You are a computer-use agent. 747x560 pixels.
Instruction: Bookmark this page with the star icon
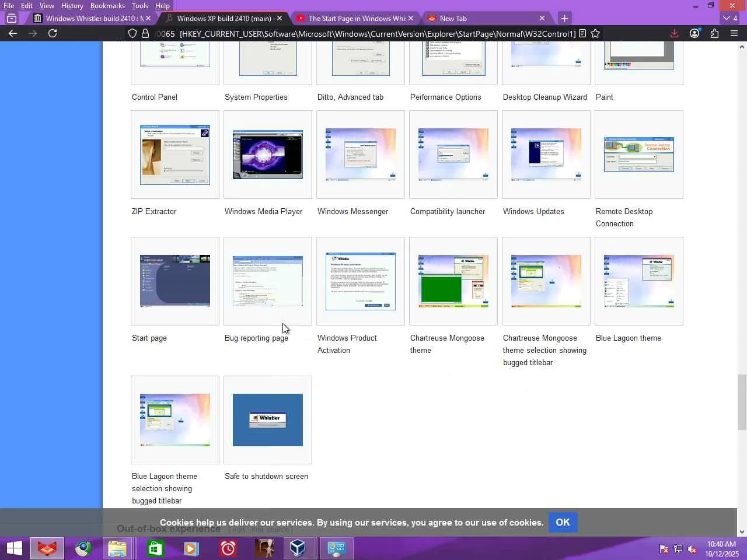[x=595, y=33]
